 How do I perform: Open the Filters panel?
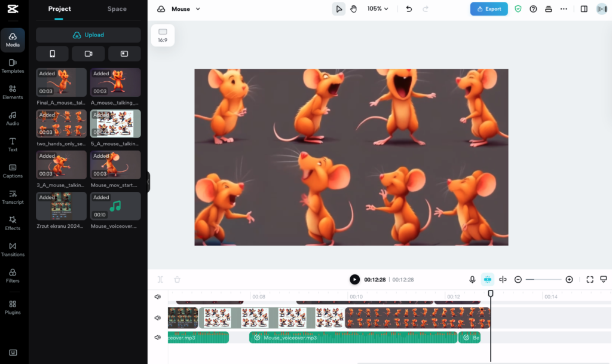pos(13,276)
